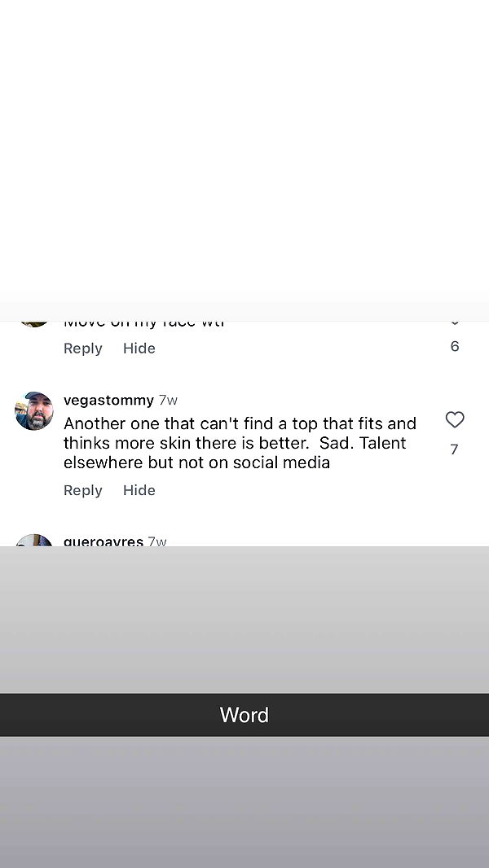Like vegastommy's comment with the heart icon
The height and width of the screenshot is (868, 489).
point(455,420)
